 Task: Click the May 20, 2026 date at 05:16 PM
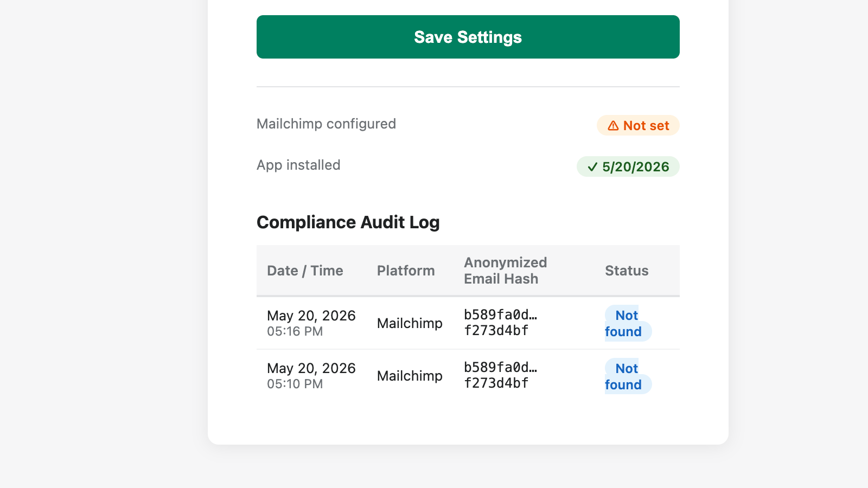coord(311,316)
